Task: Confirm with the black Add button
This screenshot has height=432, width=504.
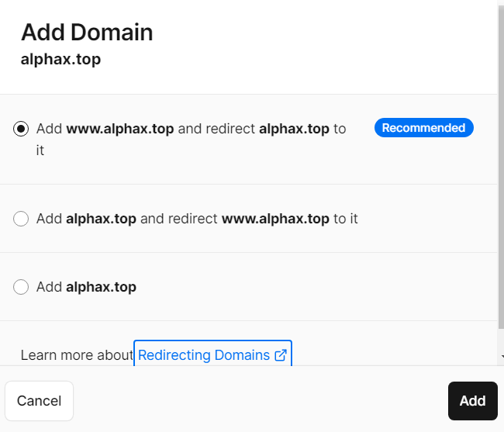Action: point(472,401)
